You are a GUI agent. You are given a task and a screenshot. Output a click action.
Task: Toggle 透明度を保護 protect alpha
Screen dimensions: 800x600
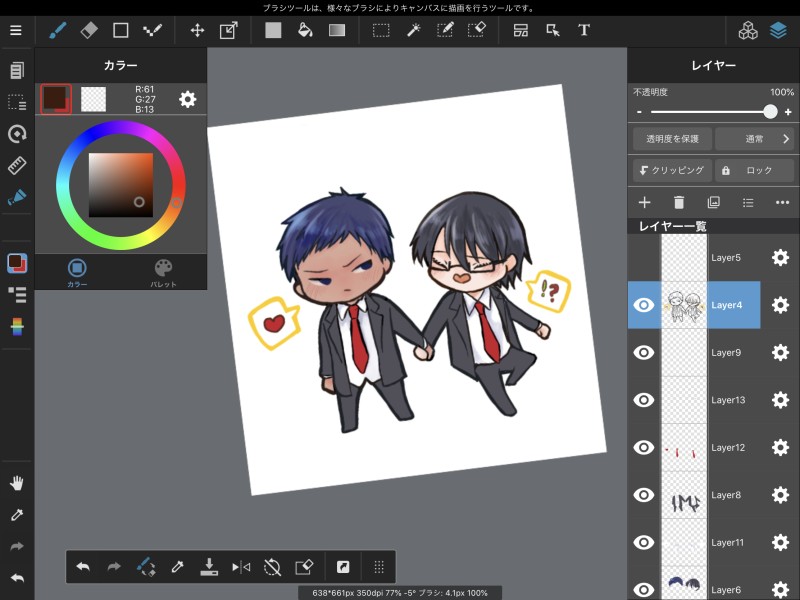tap(672, 139)
